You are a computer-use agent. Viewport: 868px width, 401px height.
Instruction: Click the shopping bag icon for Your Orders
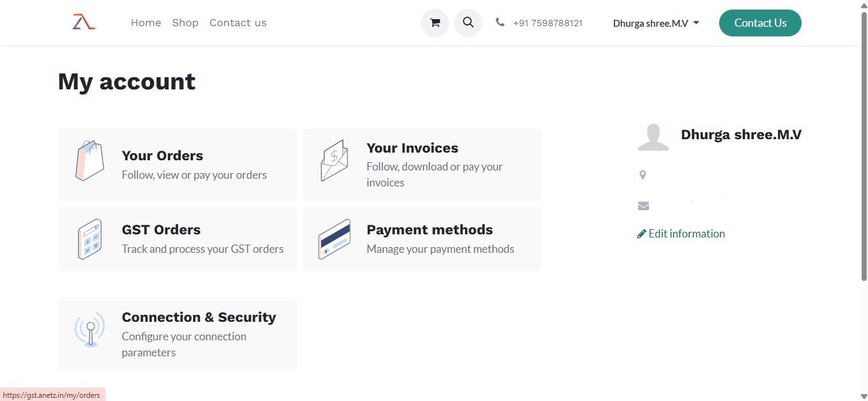pos(90,161)
